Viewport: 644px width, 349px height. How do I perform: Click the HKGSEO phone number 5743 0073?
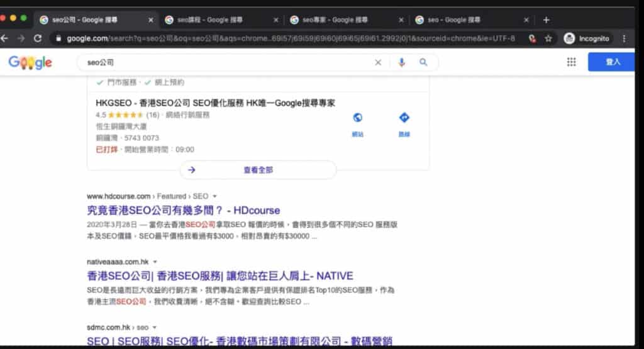(142, 138)
